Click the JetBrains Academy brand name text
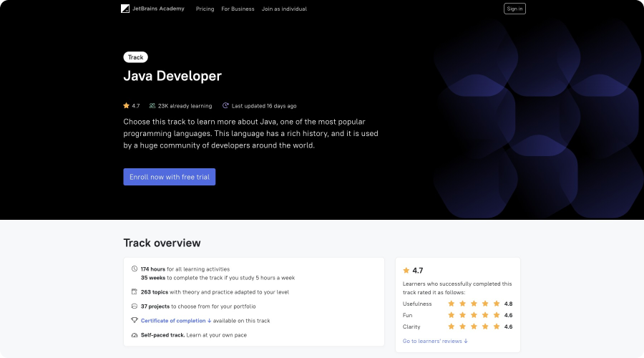The image size is (644, 358). [x=158, y=9]
